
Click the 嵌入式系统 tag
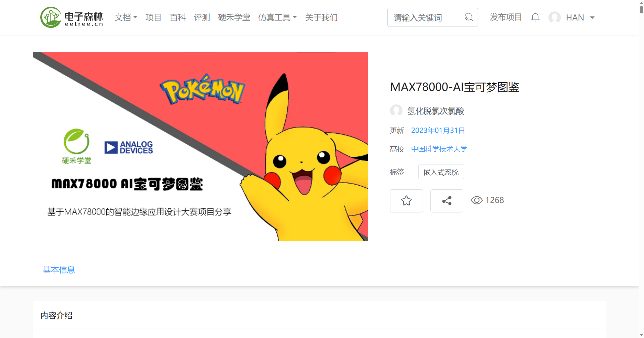tap(441, 172)
